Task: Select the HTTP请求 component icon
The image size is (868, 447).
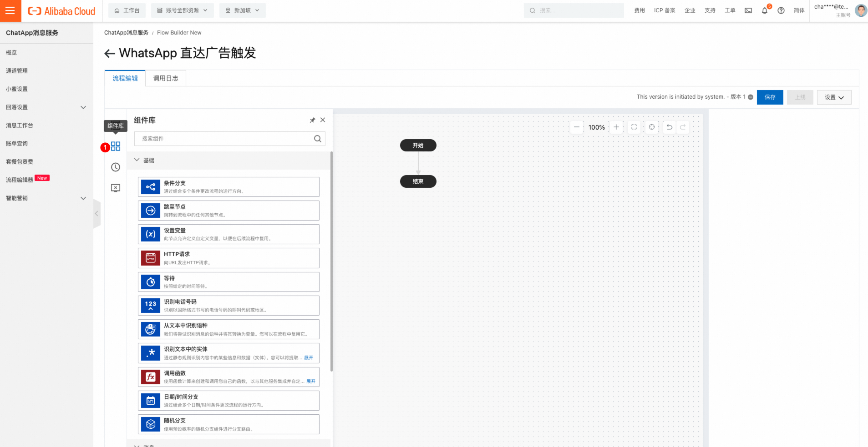Action: point(151,258)
